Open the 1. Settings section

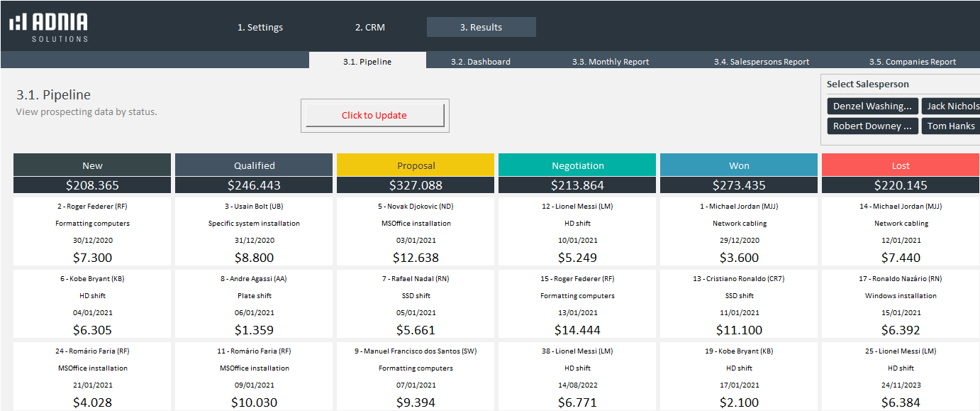tap(260, 28)
